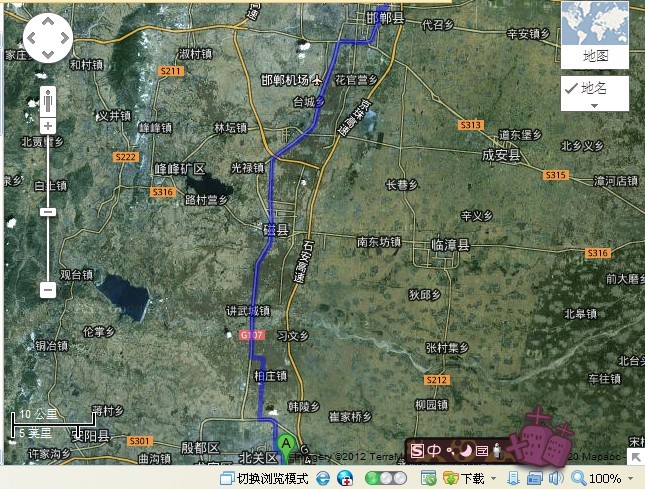Click the 南东坊镇 label

pyautogui.click(x=378, y=242)
